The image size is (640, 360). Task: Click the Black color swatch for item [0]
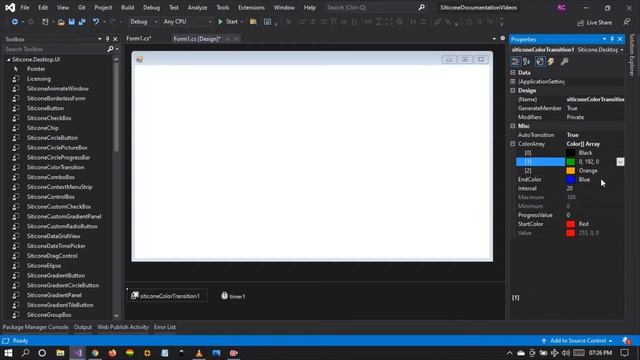click(x=571, y=153)
